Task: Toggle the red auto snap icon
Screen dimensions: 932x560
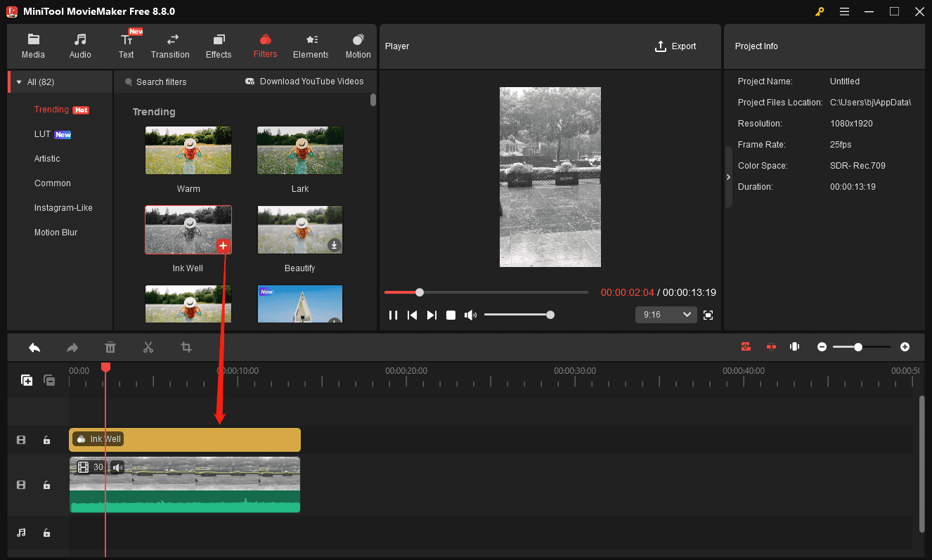Action: point(746,346)
